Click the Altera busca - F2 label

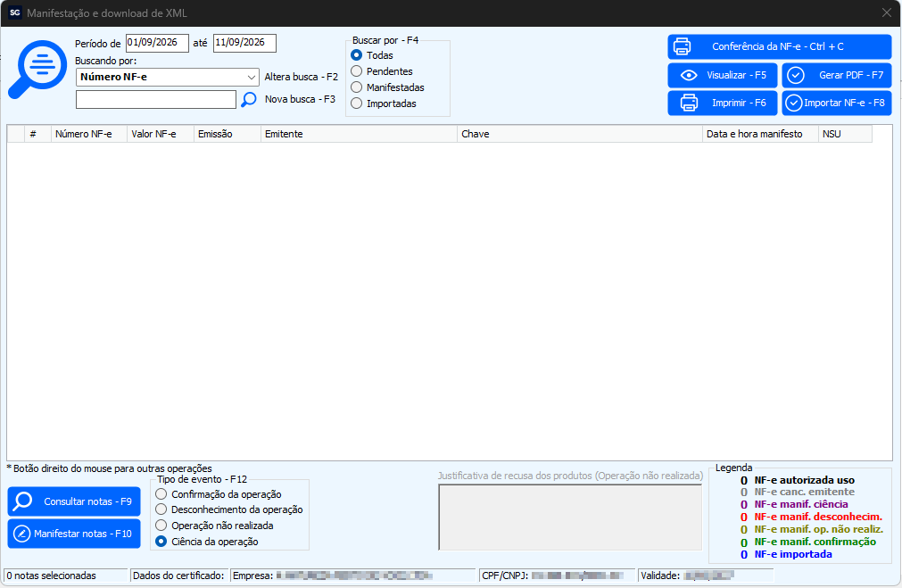click(x=302, y=77)
